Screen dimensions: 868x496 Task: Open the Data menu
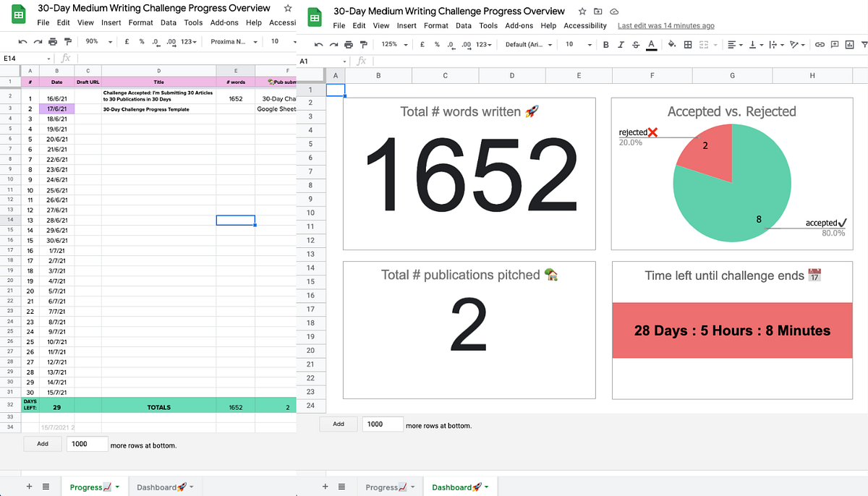(x=463, y=25)
